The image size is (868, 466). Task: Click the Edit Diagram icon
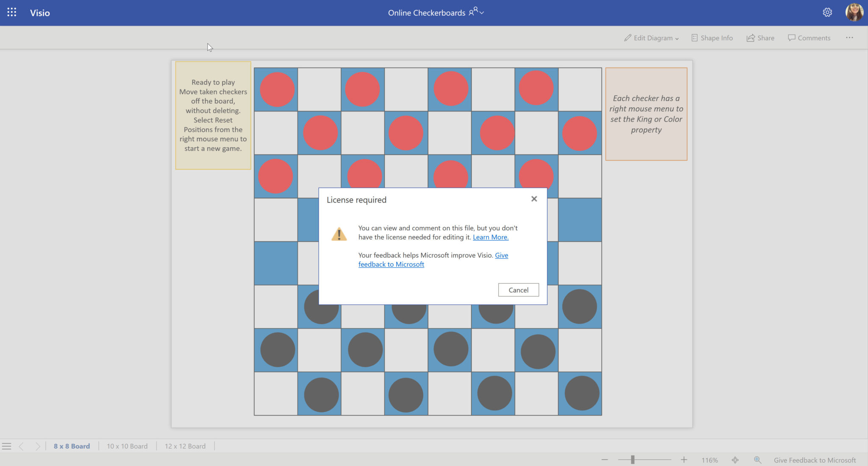click(x=628, y=37)
